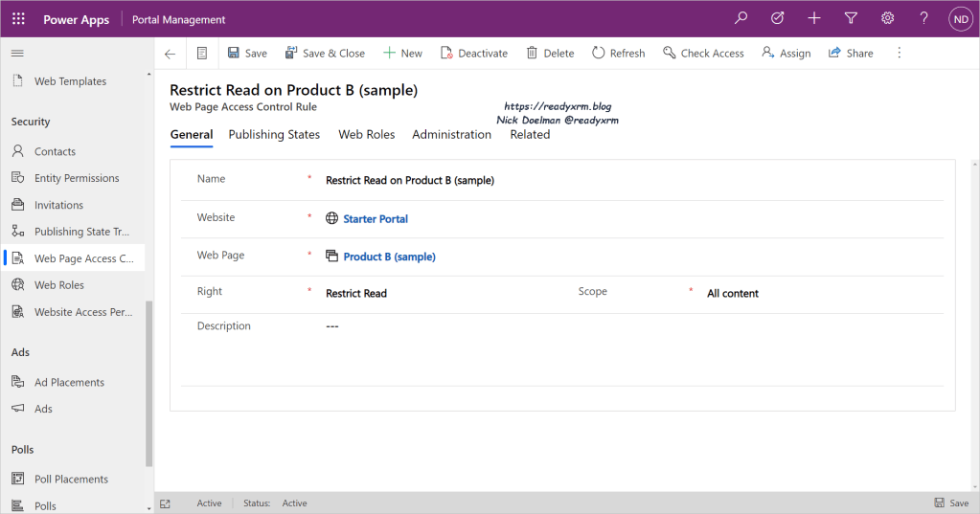Image resolution: width=980 pixels, height=514 pixels.
Task: Open the advanced find filter icon
Action: click(851, 18)
